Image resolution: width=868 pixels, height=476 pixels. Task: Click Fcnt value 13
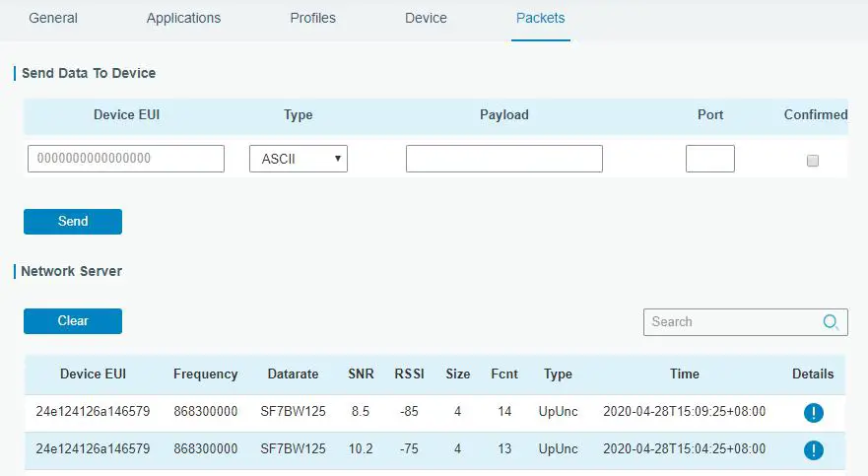tap(504, 448)
